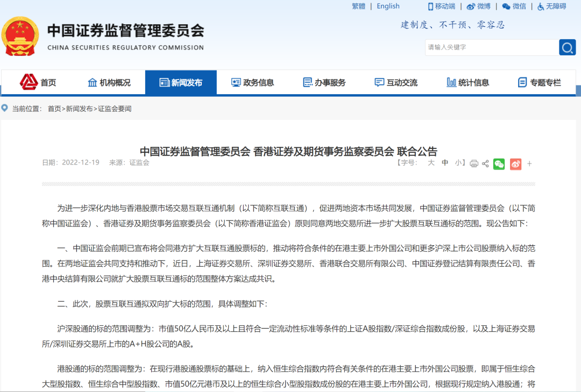The image size is (581, 392).
Task: Click the keyword search input field
Action: pyautogui.click(x=491, y=47)
